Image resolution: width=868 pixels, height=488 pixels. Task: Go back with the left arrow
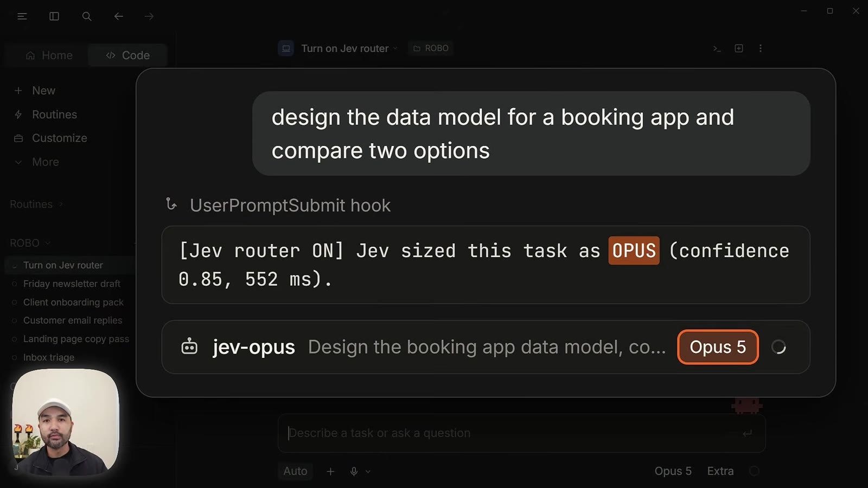coord(118,16)
